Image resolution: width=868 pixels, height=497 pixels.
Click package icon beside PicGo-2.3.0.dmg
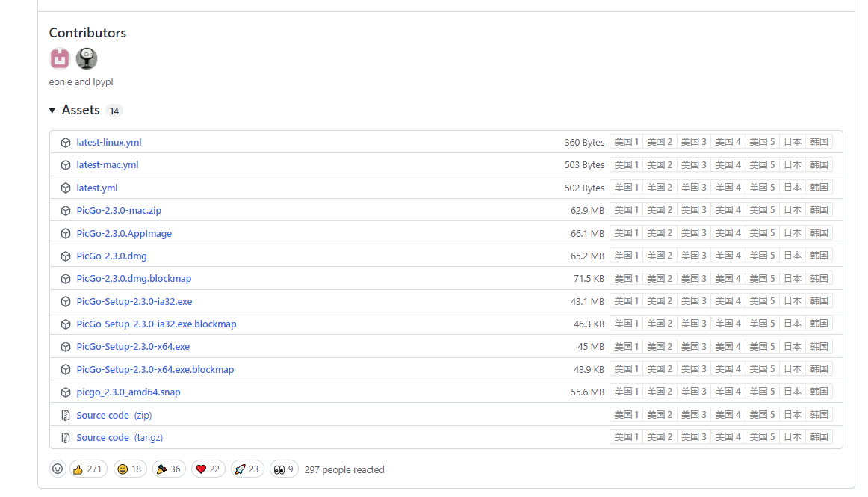66,256
